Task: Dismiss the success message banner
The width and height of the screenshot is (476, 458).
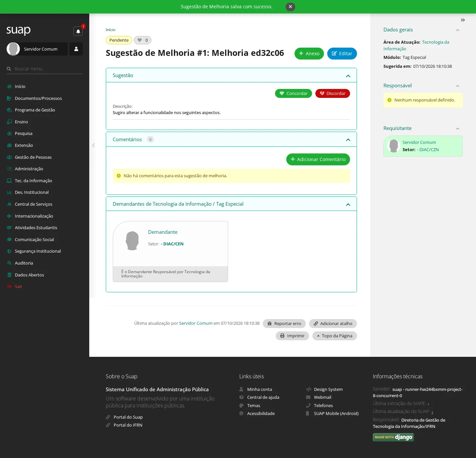Action: tap(290, 7)
